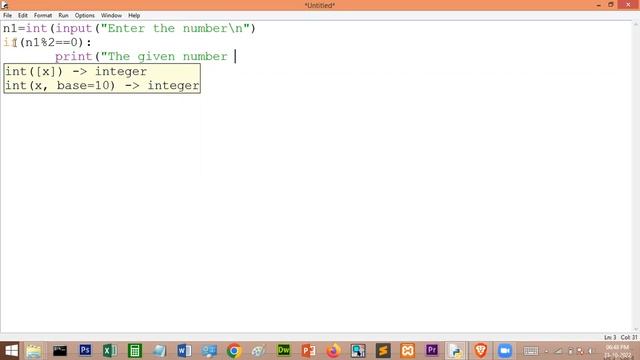Open the Run menu

click(63, 16)
